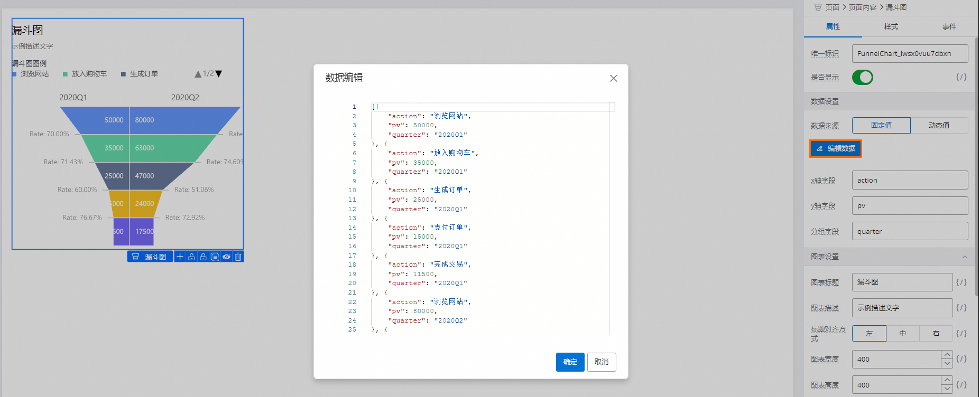The width and height of the screenshot is (980, 397).
Task: Click the purple 17500 funnel segment
Action: pyautogui.click(x=142, y=232)
